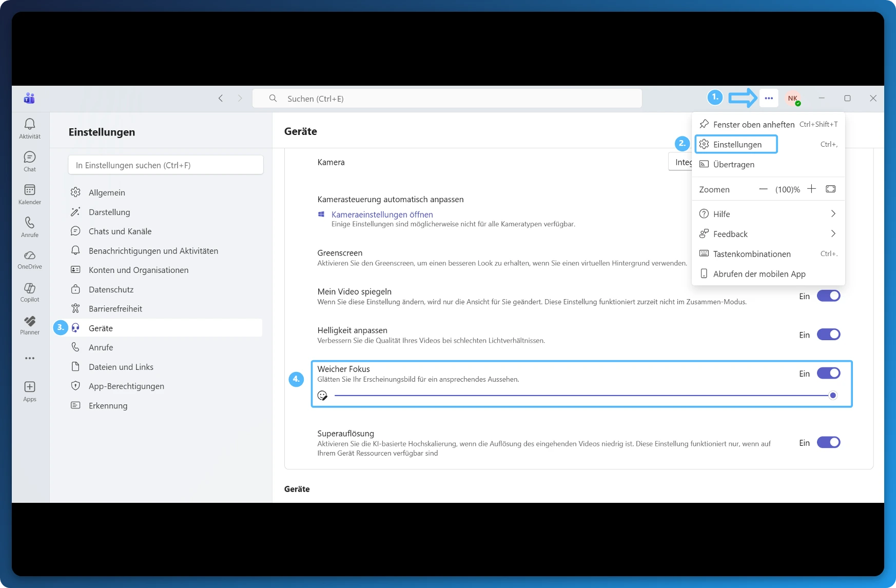Open the Planner sidebar icon
The image size is (896, 588).
pyautogui.click(x=30, y=321)
